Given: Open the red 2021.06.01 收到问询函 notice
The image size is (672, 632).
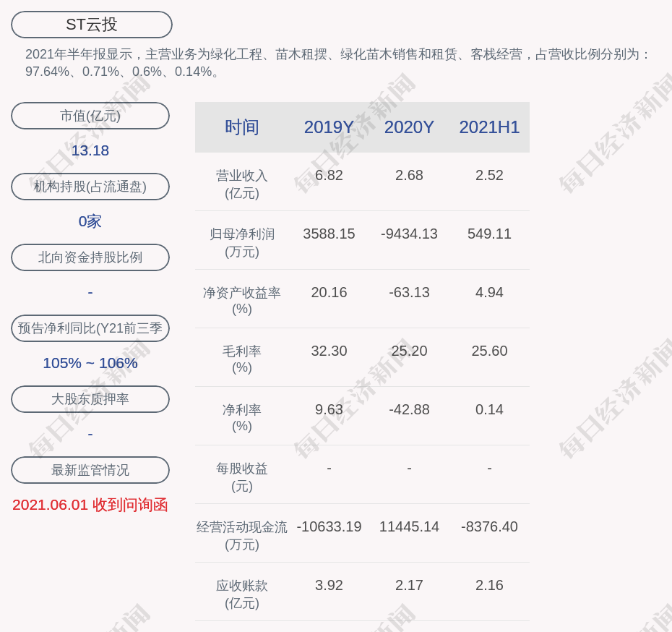Looking at the screenshot, I should tap(90, 505).
